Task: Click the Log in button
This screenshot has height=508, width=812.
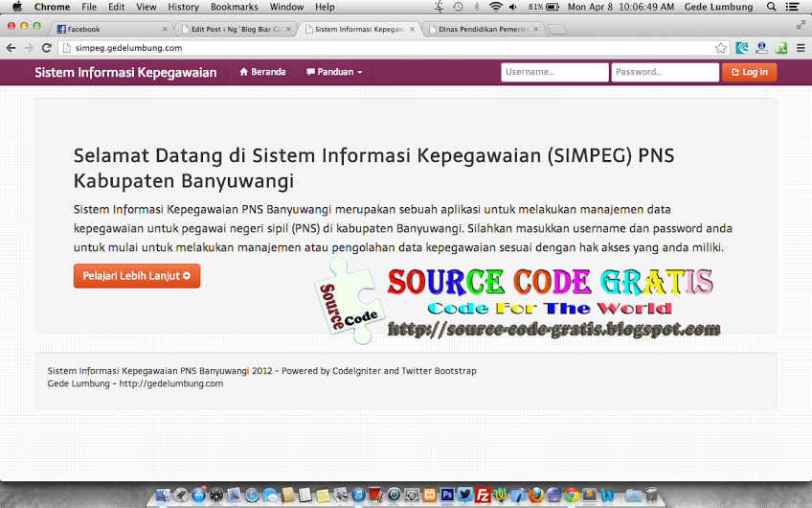Action: tap(750, 72)
